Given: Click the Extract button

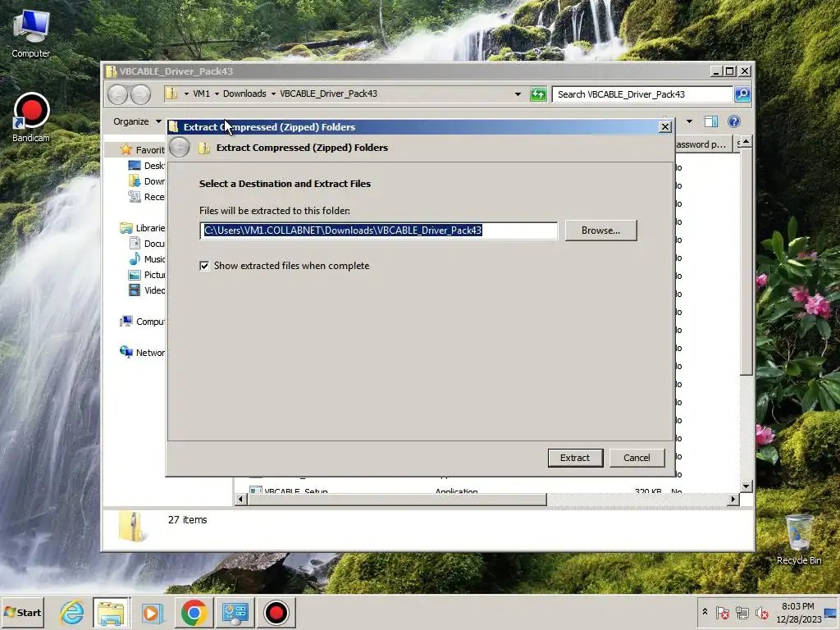Looking at the screenshot, I should pyautogui.click(x=575, y=458).
